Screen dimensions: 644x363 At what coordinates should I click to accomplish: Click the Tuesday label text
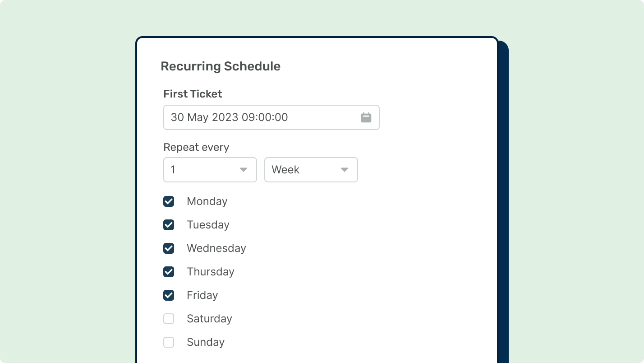208,225
